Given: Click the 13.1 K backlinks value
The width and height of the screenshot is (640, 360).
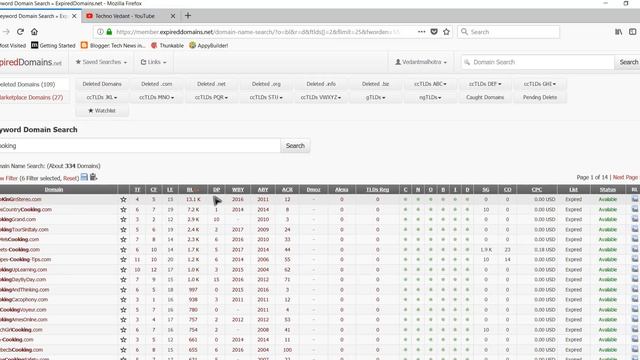Looking at the screenshot, I should (193, 200).
